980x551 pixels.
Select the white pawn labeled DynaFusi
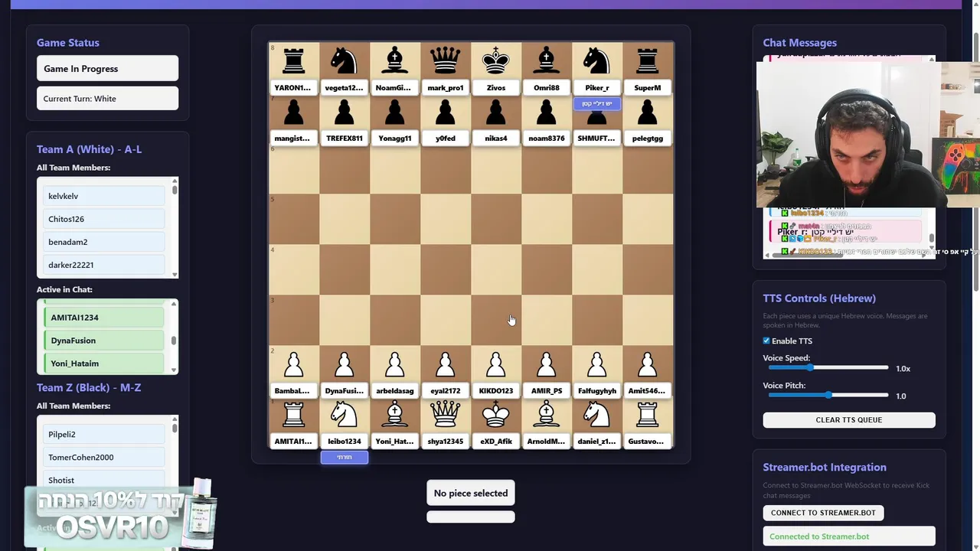click(344, 364)
